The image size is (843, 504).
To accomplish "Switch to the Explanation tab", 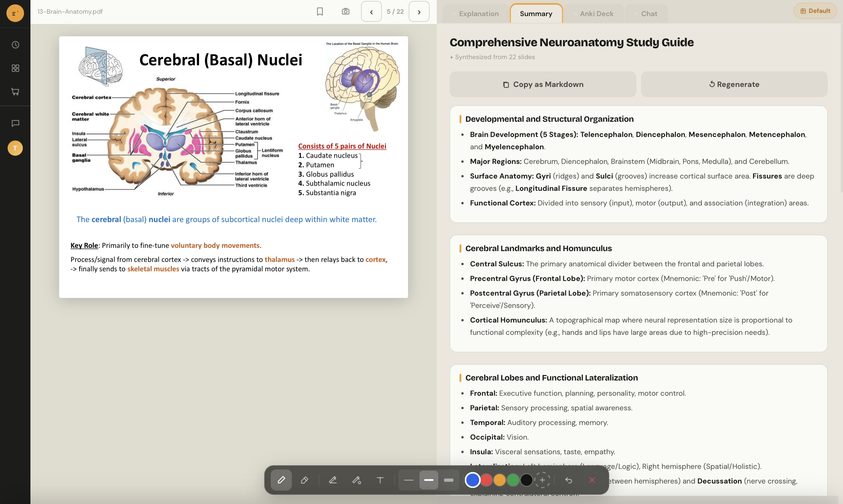I will point(475,13).
